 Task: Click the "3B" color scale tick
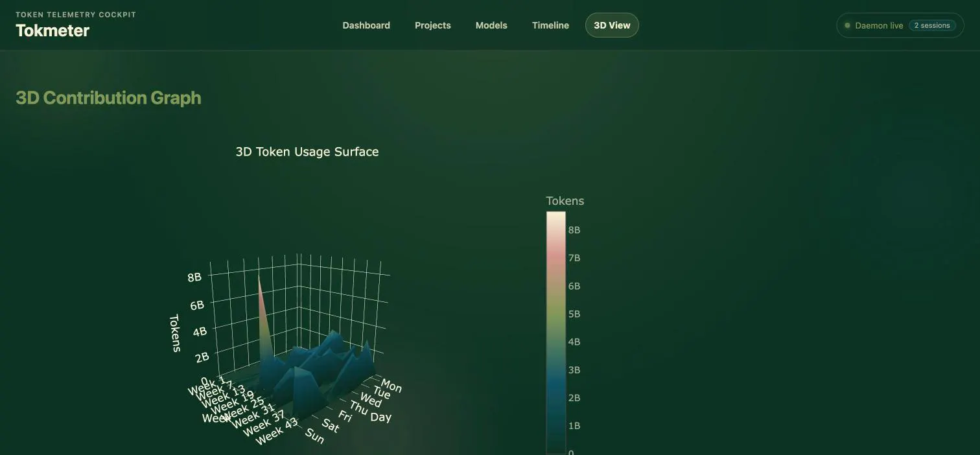point(574,370)
